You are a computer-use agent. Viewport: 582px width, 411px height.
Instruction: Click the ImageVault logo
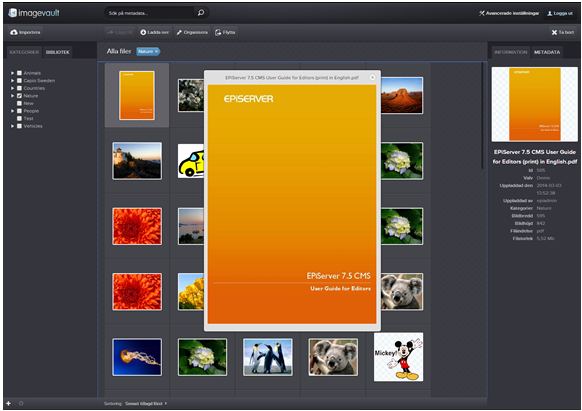(x=34, y=13)
